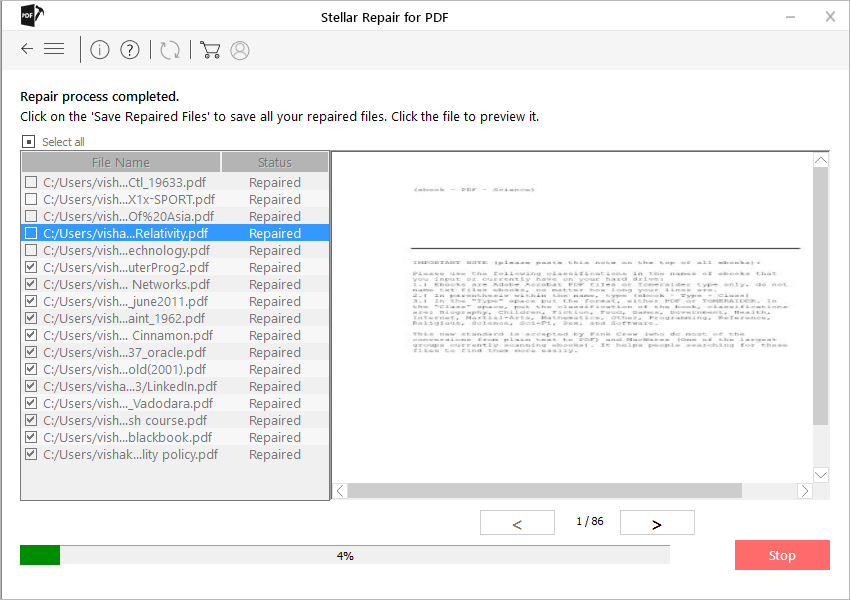850x600 pixels.
Task: Go to the next preview page
Action: pos(657,523)
